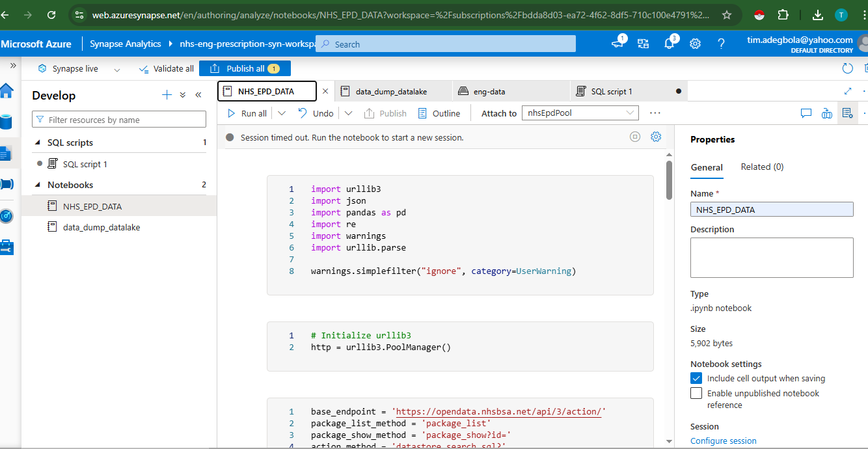
Task: Open the notebook Outline
Action: pyautogui.click(x=439, y=113)
